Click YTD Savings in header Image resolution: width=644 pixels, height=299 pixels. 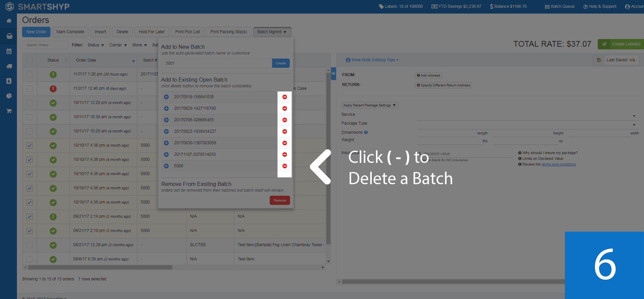(x=456, y=6)
